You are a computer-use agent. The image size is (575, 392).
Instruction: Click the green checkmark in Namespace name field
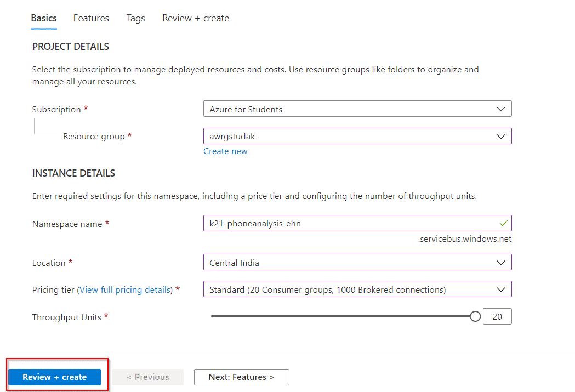pos(503,224)
